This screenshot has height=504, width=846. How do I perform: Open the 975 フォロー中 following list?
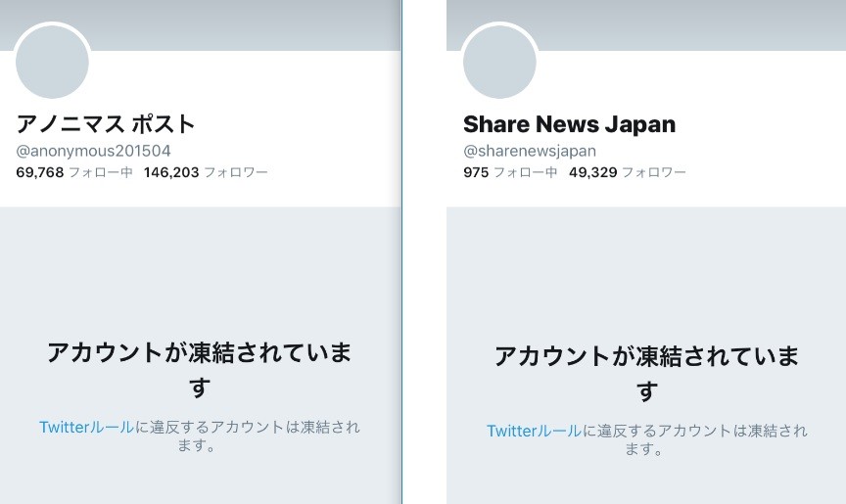click(510, 172)
